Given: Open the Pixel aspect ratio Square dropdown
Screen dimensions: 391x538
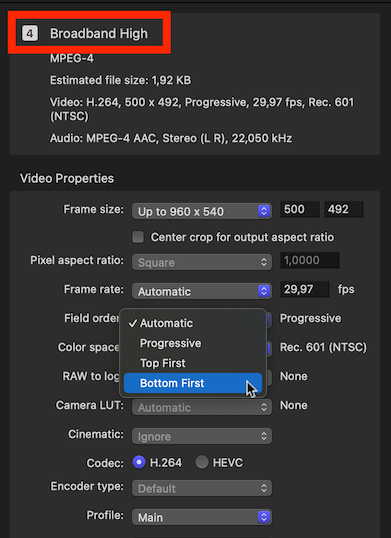Looking at the screenshot, I should pyautogui.click(x=202, y=262).
